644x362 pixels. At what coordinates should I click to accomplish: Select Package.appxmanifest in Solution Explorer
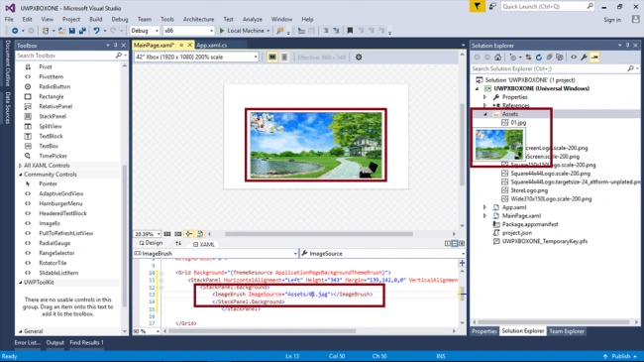point(530,224)
